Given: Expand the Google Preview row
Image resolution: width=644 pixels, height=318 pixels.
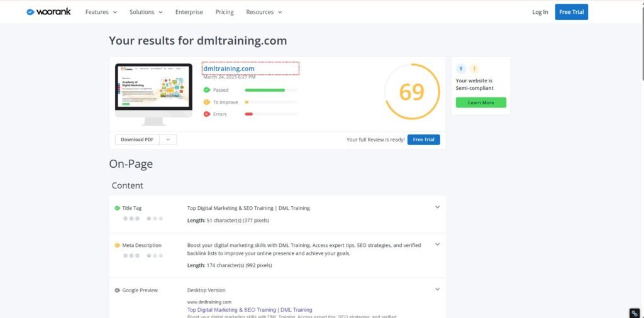Looking at the screenshot, I should click(x=438, y=289).
